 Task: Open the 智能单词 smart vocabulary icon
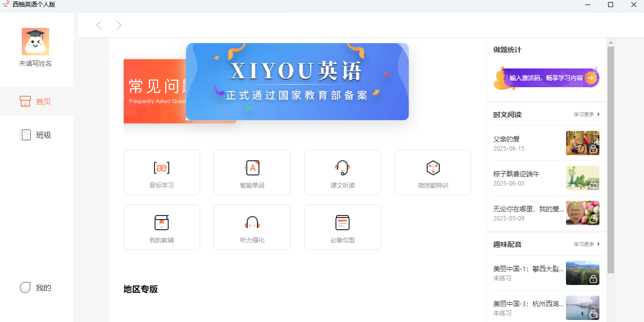pyautogui.click(x=252, y=168)
